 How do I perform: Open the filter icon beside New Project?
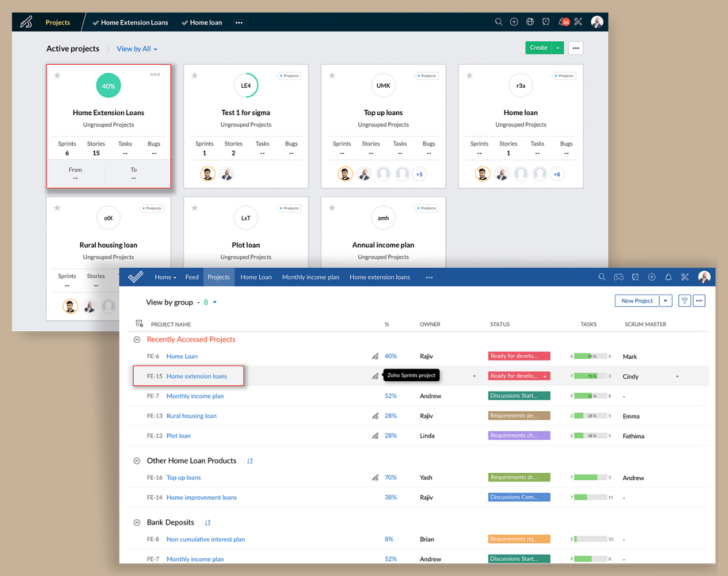click(684, 301)
